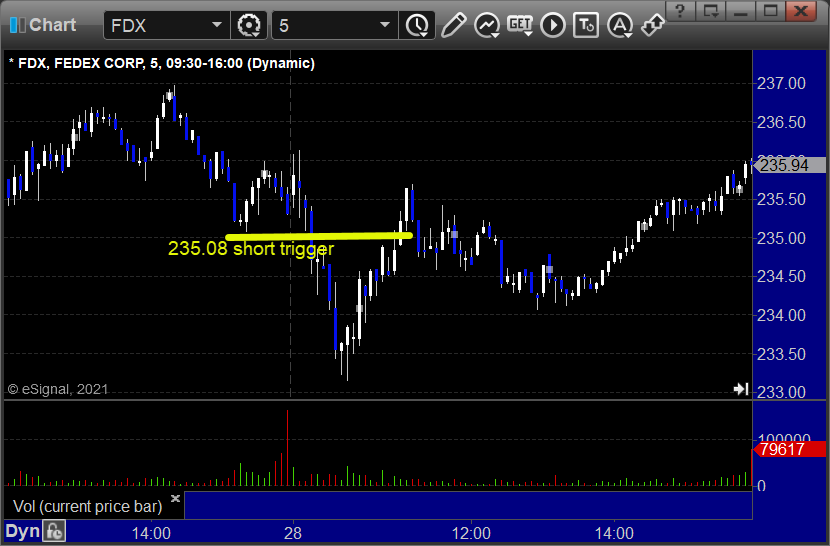Jump to latest bar arrow icon
The image size is (830, 546).
click(x=741, y=389)
